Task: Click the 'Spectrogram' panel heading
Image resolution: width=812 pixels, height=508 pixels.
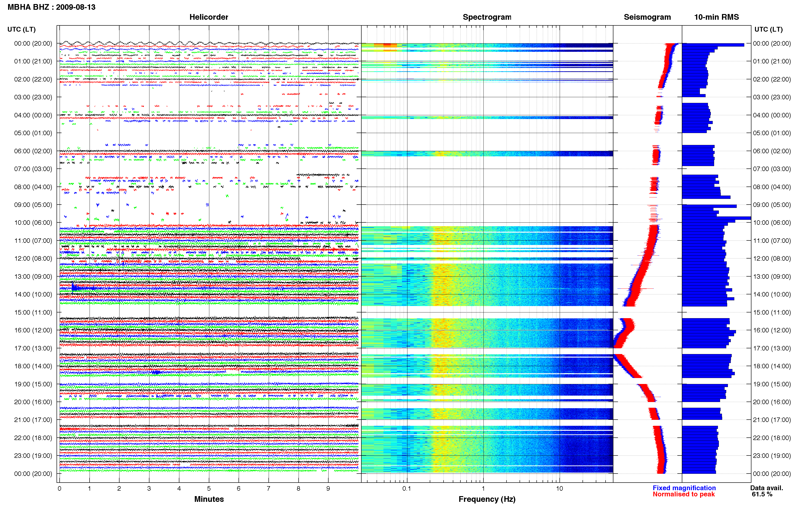Action: coord(487,17)
